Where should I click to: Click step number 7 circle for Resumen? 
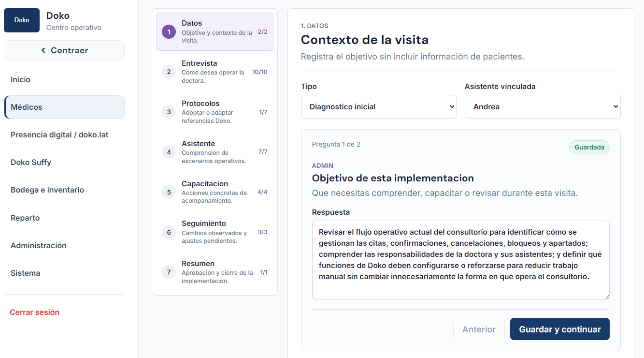pyautogui.click(x=169, y=272)
